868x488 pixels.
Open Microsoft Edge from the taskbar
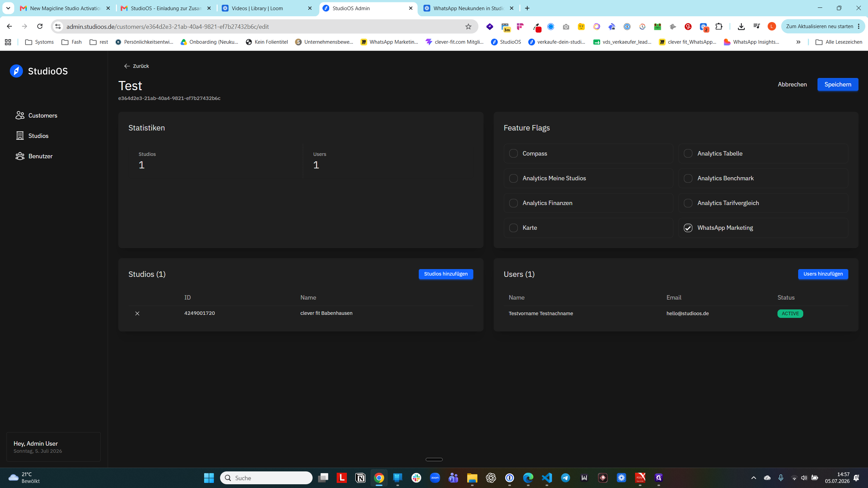tap(528, 478)
